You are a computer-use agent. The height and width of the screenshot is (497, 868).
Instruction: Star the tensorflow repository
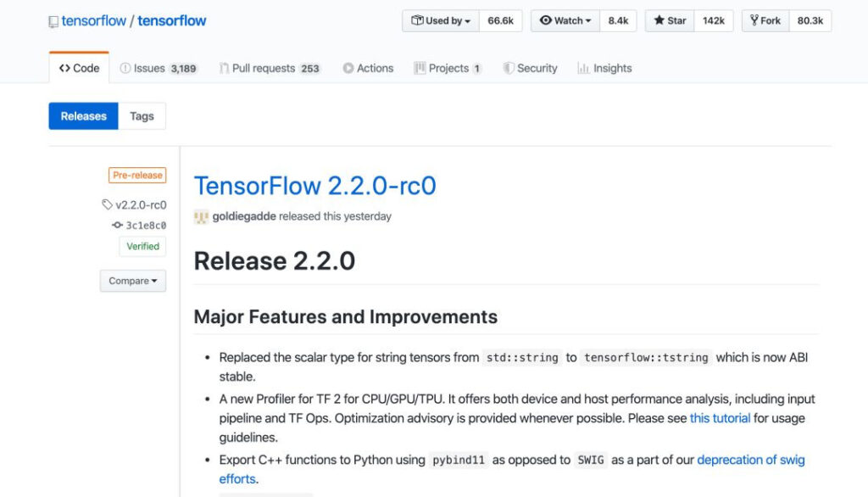tap(670, 21)
